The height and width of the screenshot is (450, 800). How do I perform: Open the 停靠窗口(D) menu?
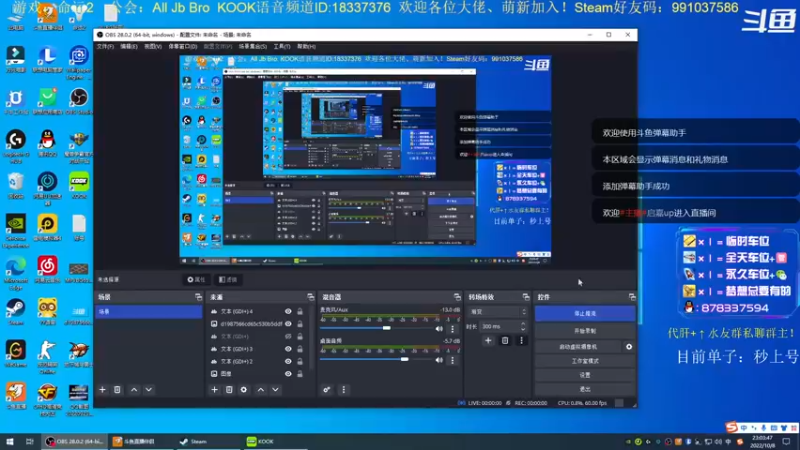tap(183, 46)
